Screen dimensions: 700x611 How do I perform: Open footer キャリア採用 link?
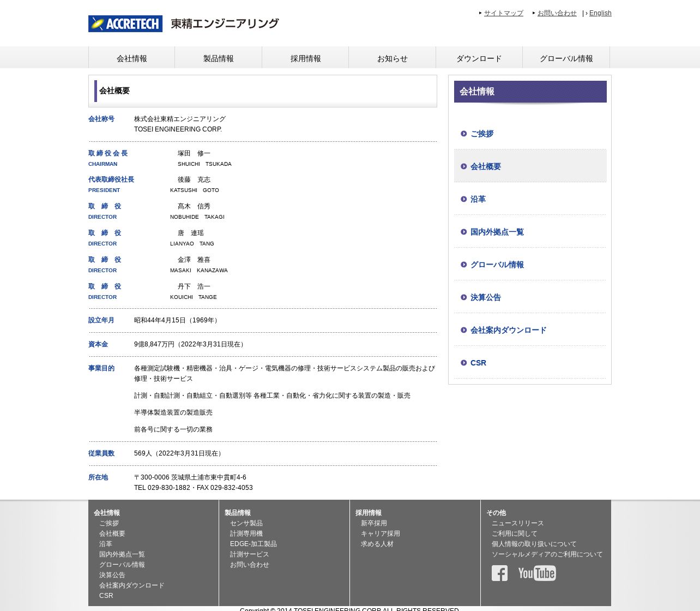click(x=381, y=534)
